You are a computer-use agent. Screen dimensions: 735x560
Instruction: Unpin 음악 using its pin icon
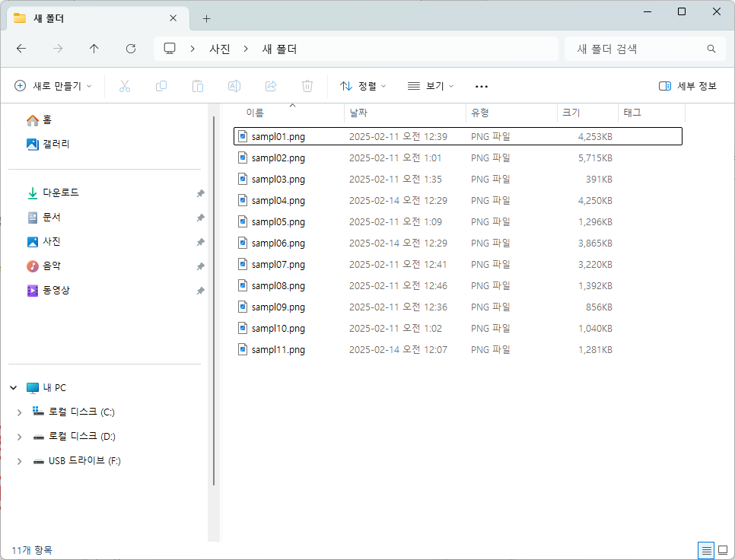pos(201,266)
